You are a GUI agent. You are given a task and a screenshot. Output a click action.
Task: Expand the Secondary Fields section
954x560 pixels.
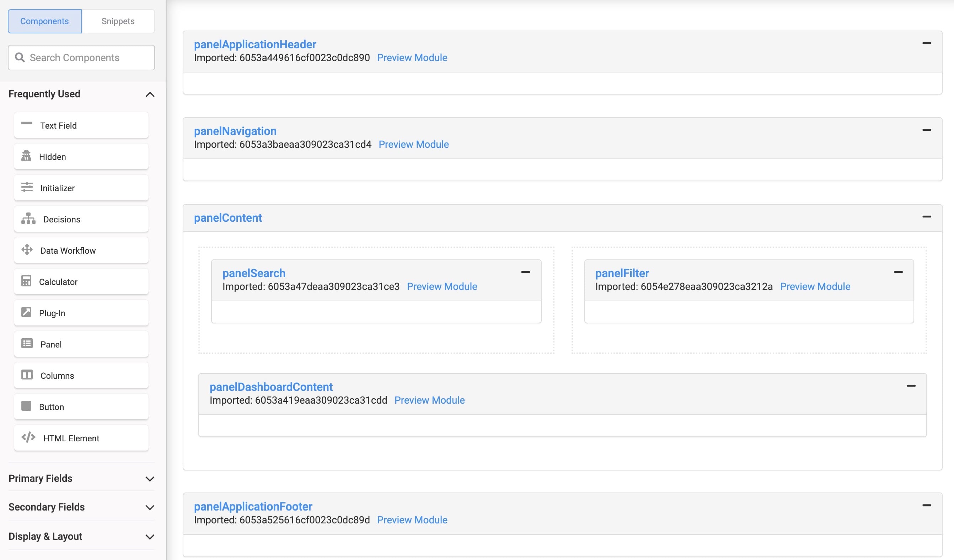(x=150, y=508)
